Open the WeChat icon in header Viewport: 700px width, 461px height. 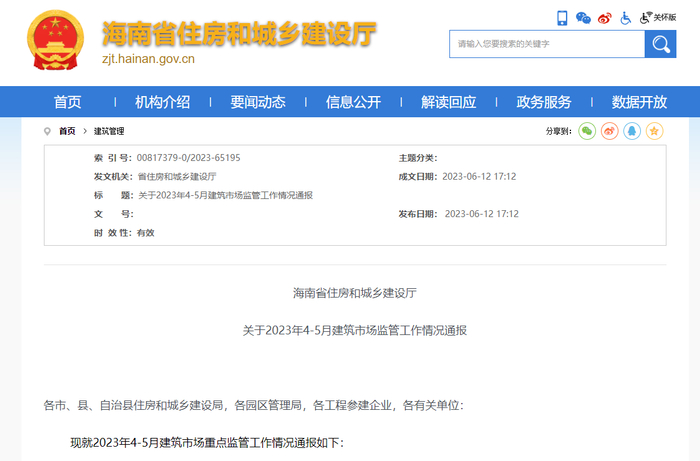tap(583, 18)
